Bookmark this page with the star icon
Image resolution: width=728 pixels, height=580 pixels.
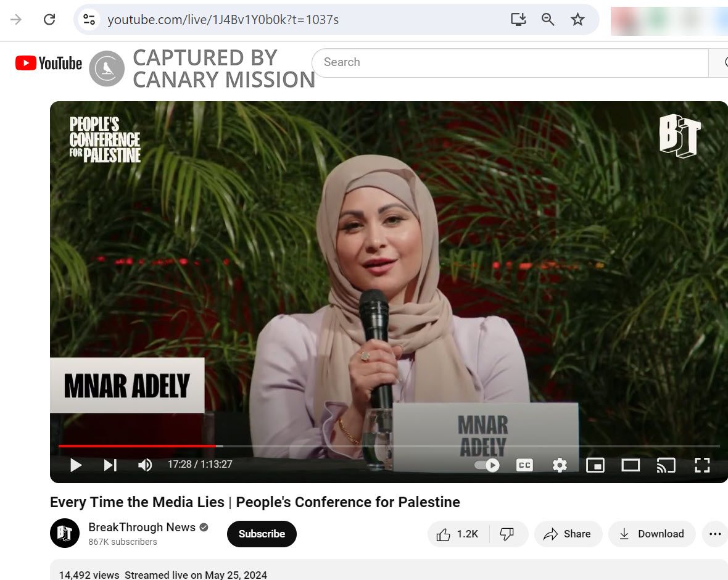point(577,19)
